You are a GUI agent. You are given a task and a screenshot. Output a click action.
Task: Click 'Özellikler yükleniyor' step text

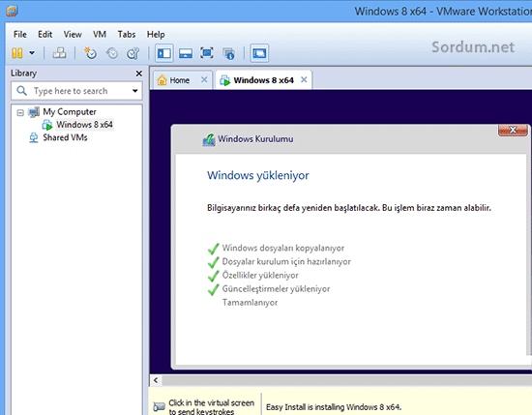pos(260,275)
